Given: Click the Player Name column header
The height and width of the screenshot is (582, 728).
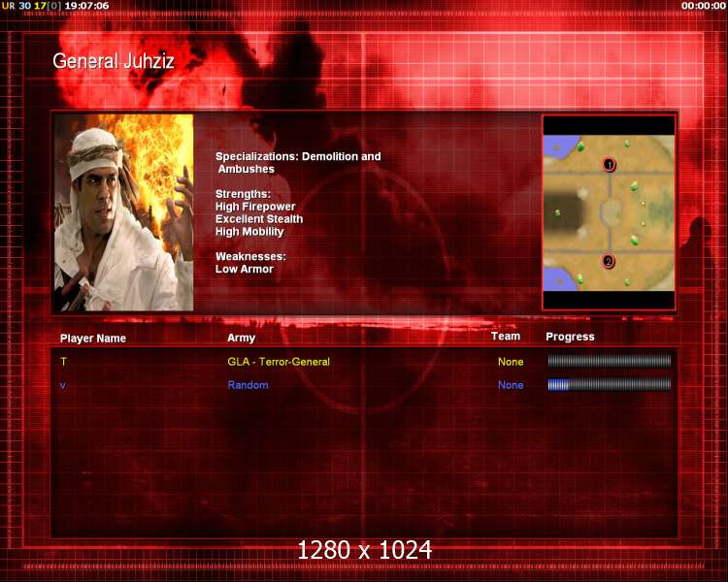Looking at the screenshot, I should 93,339.
